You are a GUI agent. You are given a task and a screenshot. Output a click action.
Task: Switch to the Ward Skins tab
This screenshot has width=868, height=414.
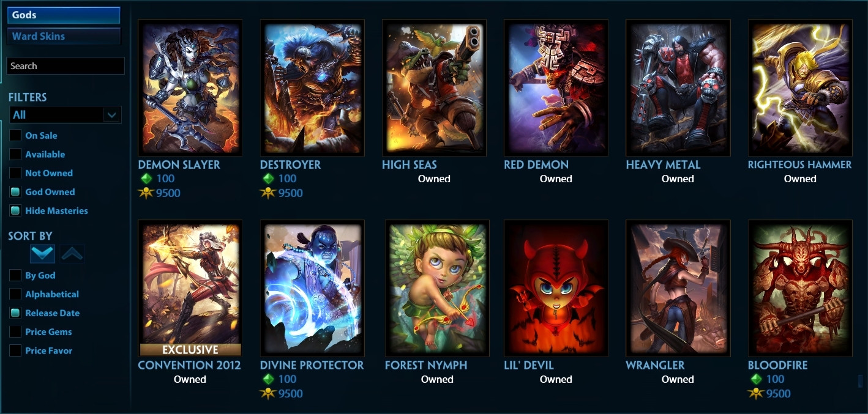pos(64,37)
